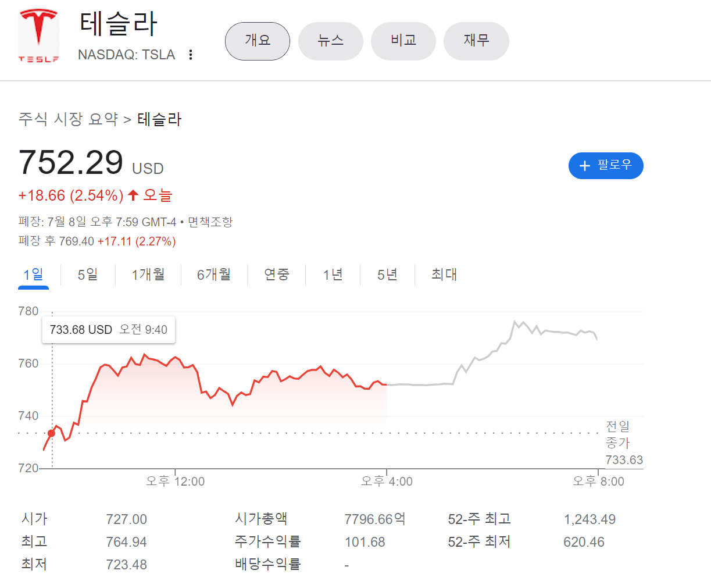
Task: Switch chart to 1개월 range
Action: (x=148, y=275)
